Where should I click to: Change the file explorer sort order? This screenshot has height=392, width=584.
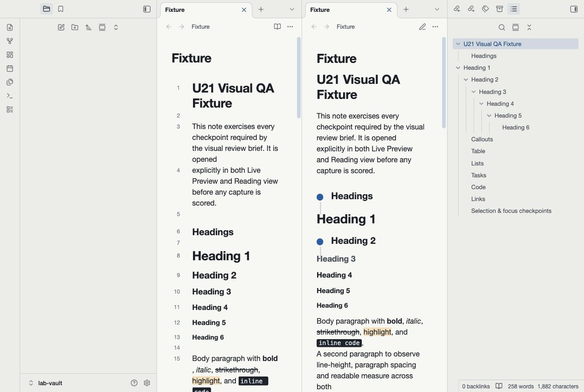click(89, 27)
